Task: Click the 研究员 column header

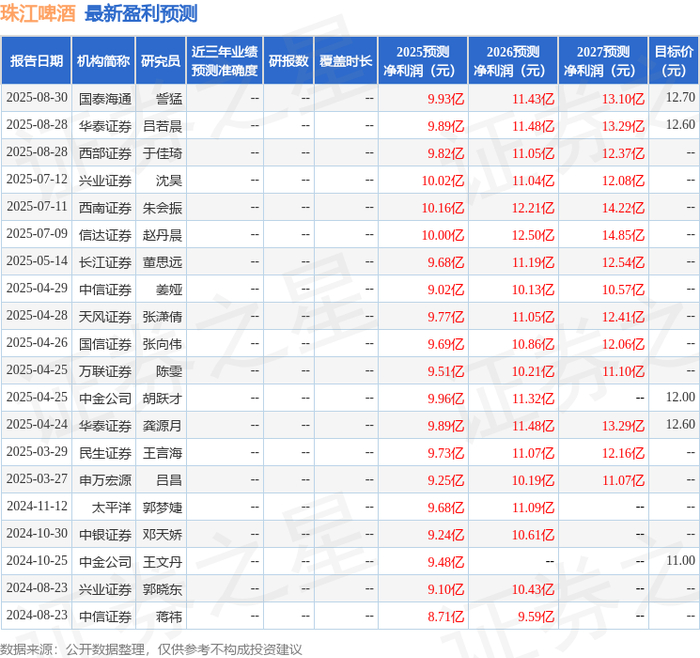Action: click(x=161, y=61)
